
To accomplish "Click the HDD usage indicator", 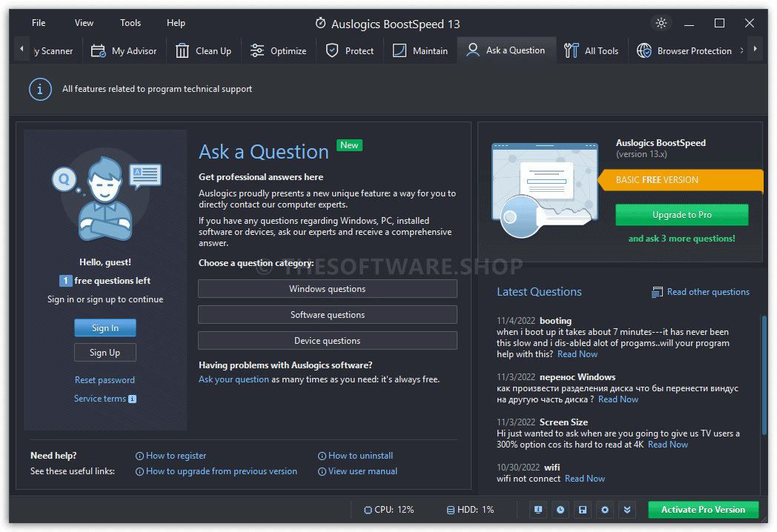I will (470, 510).
